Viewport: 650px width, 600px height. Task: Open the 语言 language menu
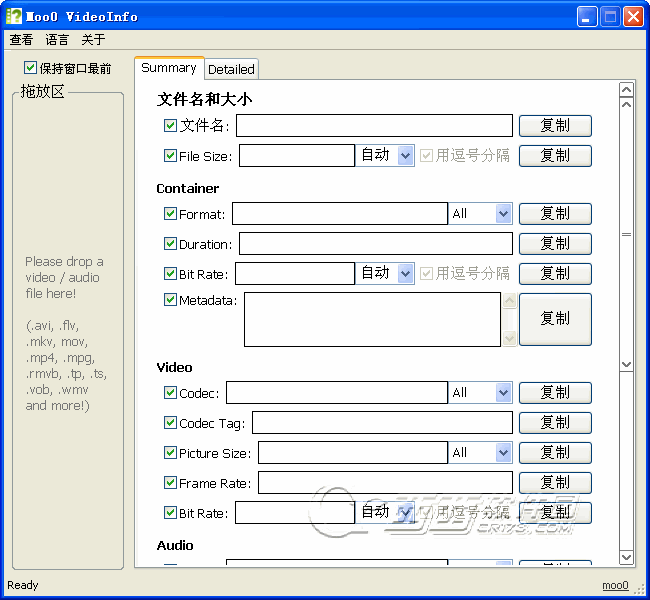coord(57,40)
